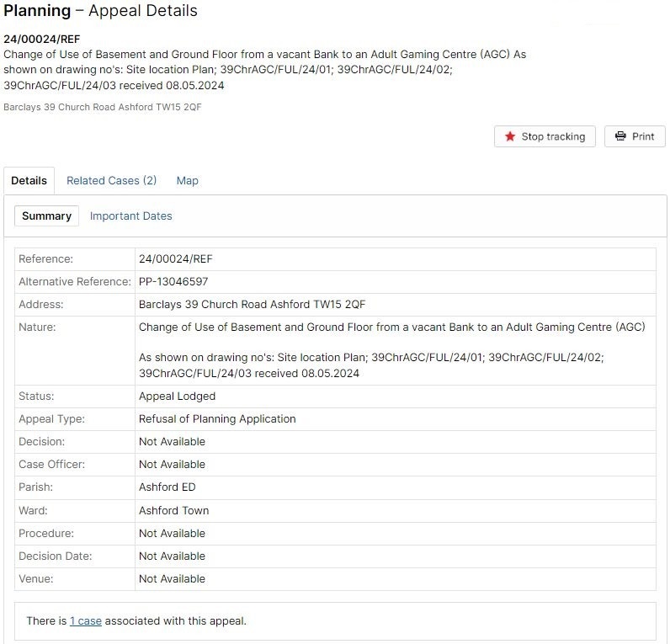Click the Venue row's 'Not Available' value
The image size is (670, 644).
tap(172, 578)
